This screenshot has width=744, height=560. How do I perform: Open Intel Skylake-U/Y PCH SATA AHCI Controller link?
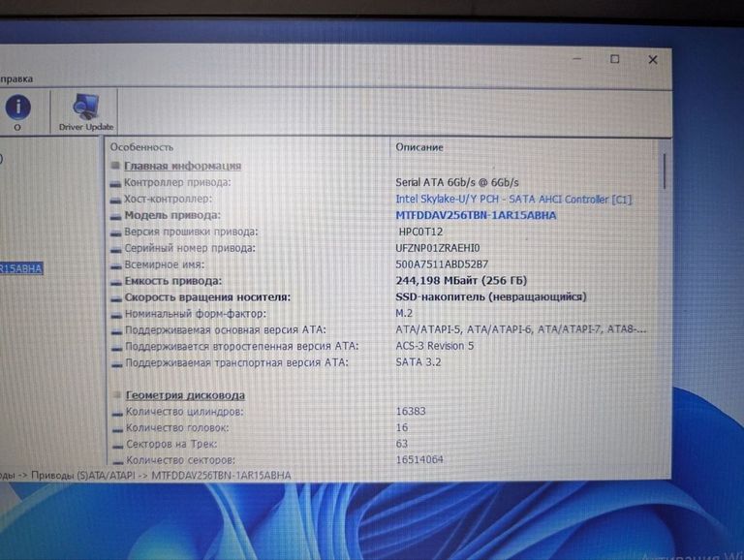point(513,200)
